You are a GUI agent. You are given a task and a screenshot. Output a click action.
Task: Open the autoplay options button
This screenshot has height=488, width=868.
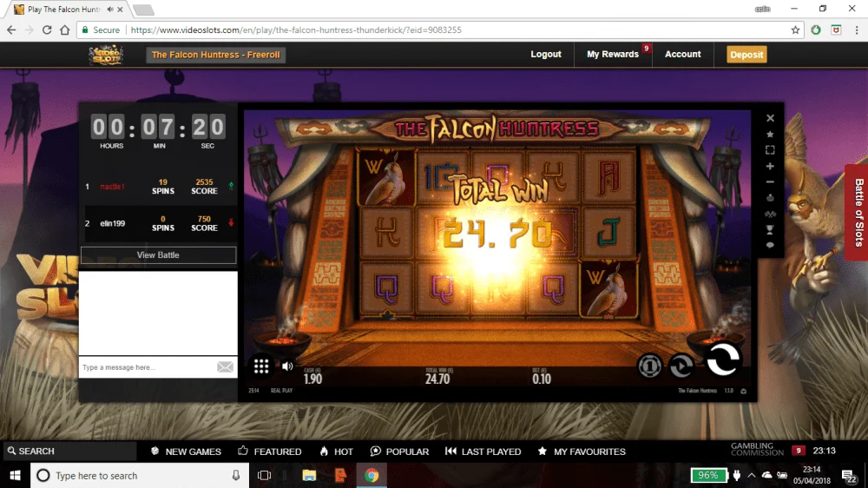(x=681, y=366)
